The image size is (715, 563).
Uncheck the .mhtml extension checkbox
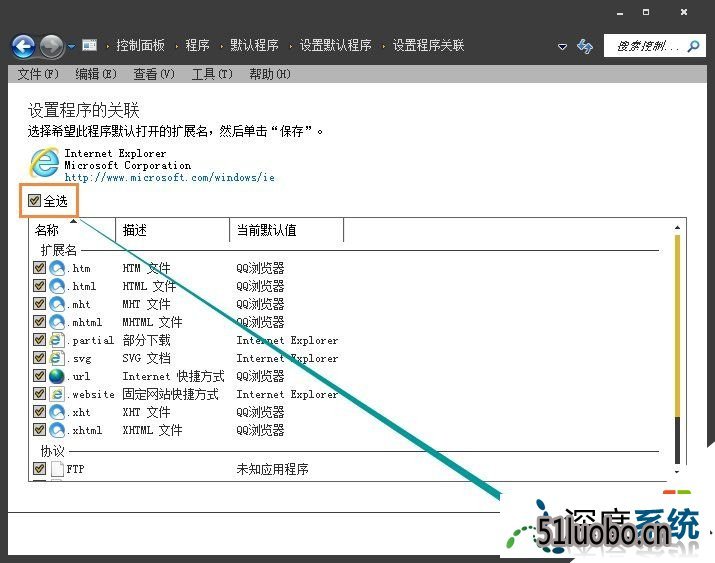tap(39, 321)
